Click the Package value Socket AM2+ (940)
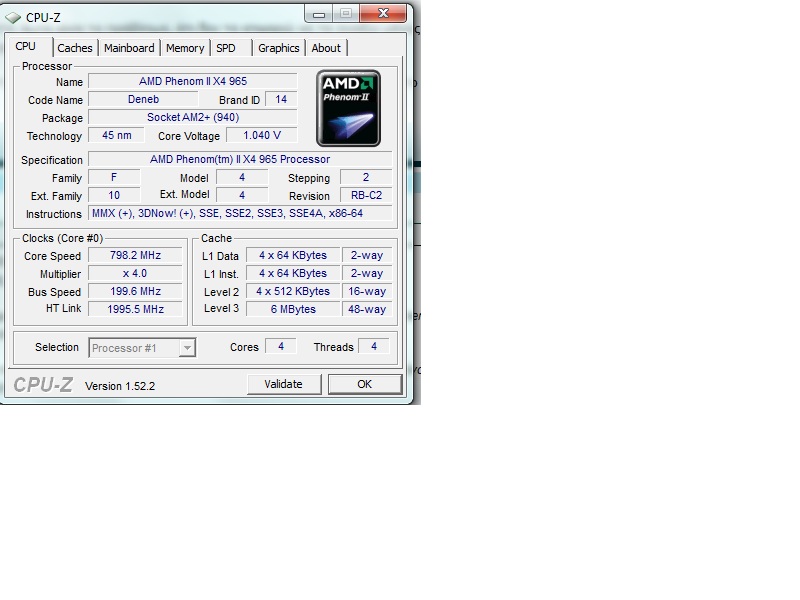Image resolution: width=800 pixels, height=600 pixels. pos(193,117)
